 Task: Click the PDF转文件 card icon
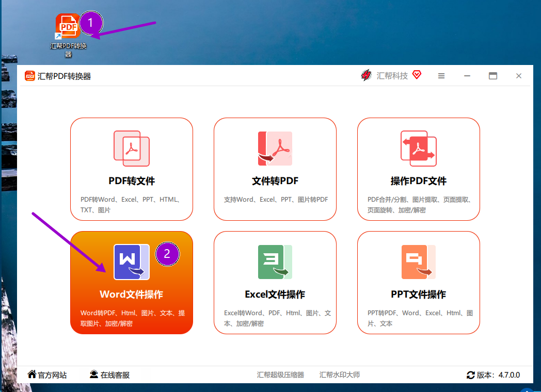(132, 148)
